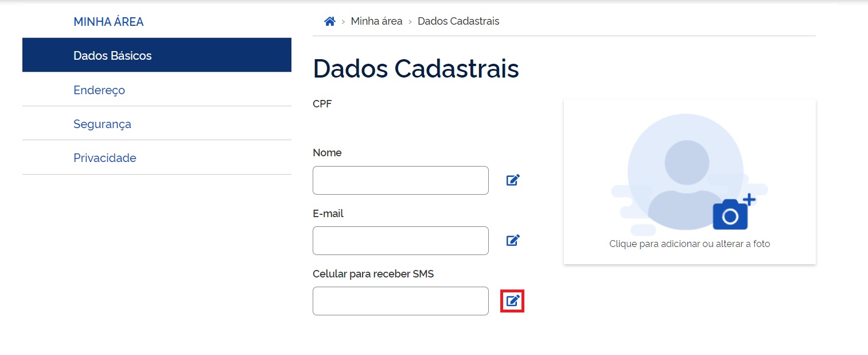Click the MINHA ÁREA sidebar heading

[x=108, y=22]
